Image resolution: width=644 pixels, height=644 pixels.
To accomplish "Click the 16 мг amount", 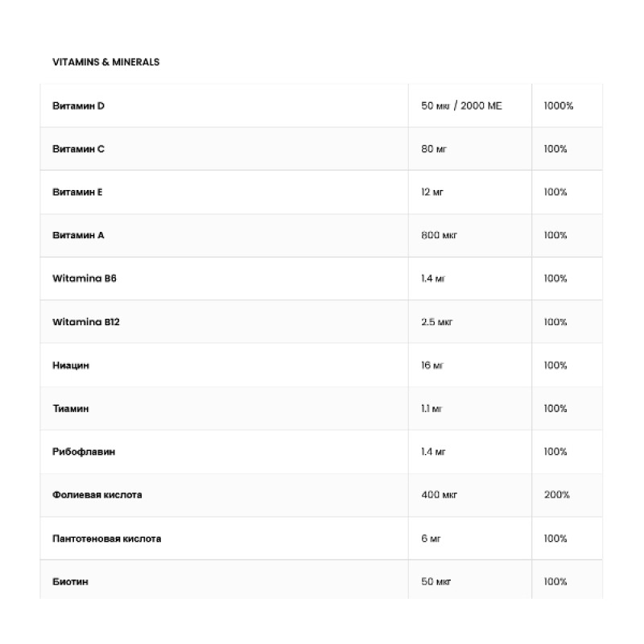I will pos(432,365).
